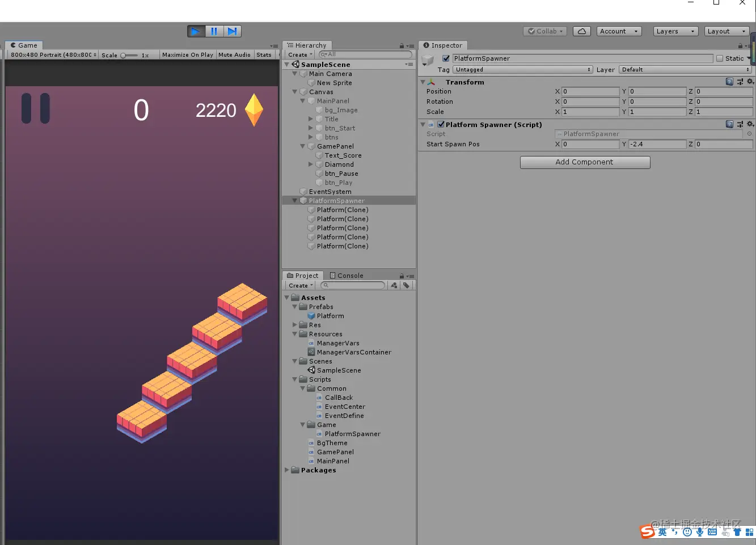Select the BgTheme C# script icon
756x545 pixels.
(311, 443)
